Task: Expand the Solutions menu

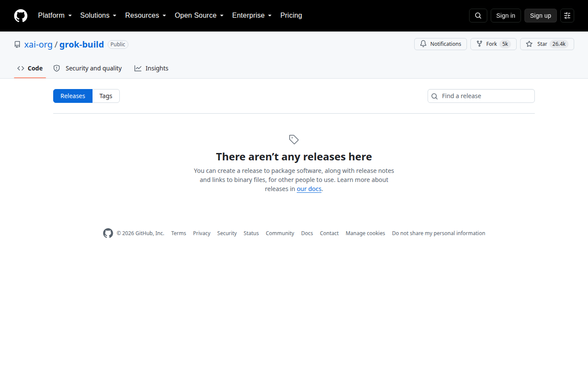Action: pyautogui.click(x=98, y=16)
